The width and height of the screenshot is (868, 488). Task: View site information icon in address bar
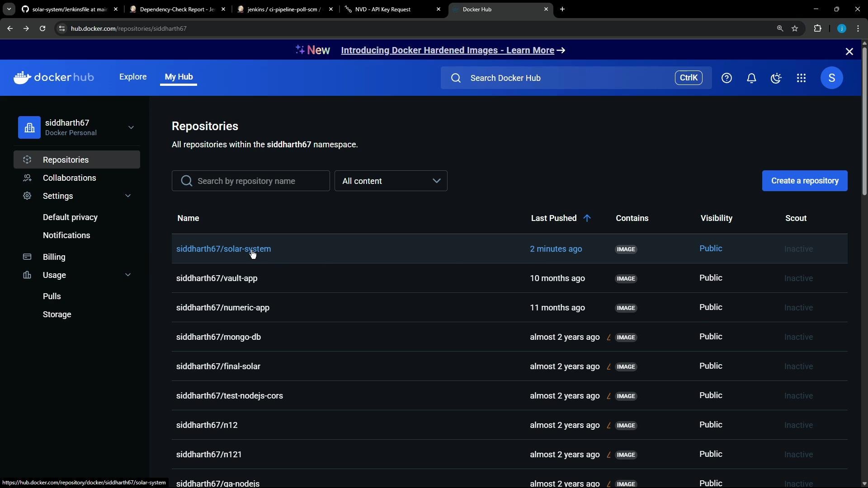point(62,28)
